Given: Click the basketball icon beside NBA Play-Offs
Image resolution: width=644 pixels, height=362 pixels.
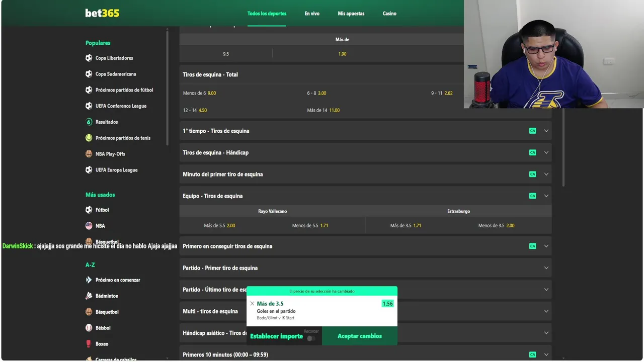Looking at the screenshot, I should [x=89, y=154].
